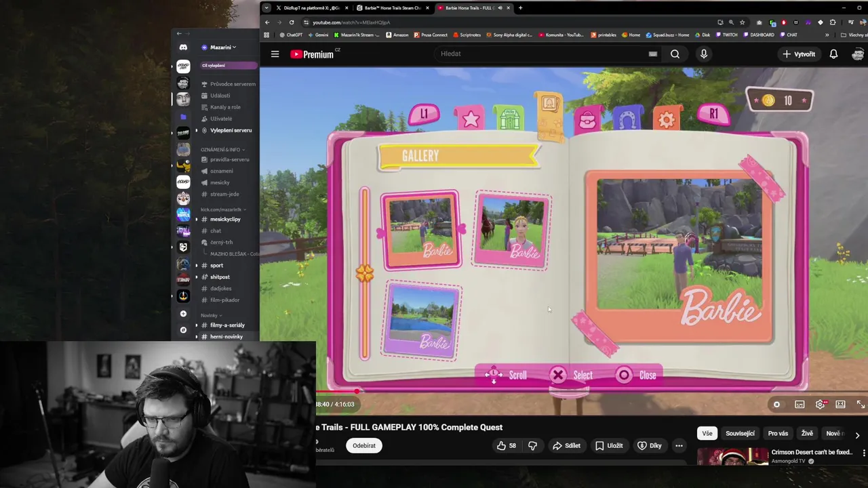Toggle subtitles in video player
Screen dimensions: 868x488
click(800, 405)
